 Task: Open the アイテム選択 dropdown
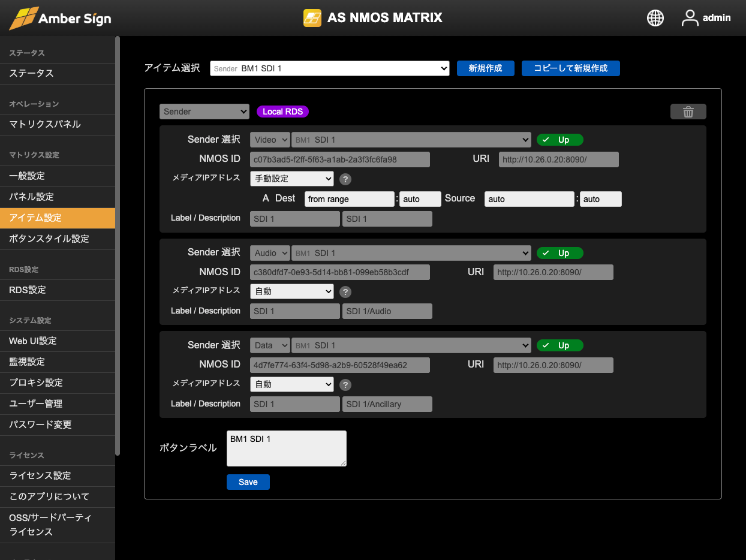click(x=329, y=68)
